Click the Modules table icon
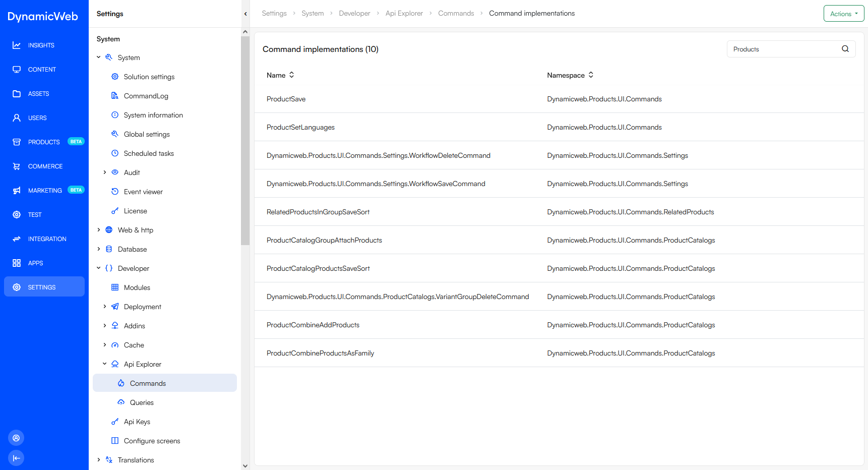 [x=115, y=287]
